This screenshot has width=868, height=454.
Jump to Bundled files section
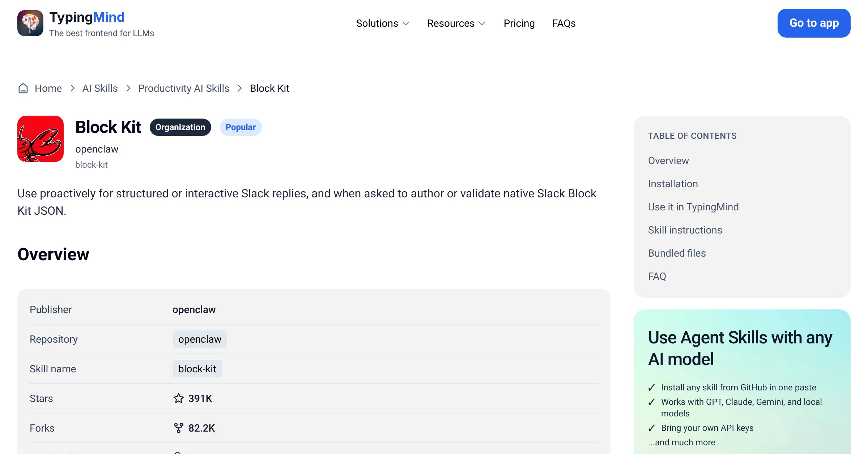point(677,253)
